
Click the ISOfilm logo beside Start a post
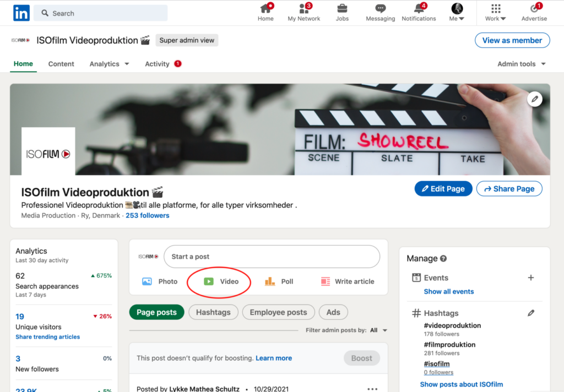(x=148, y=257)
